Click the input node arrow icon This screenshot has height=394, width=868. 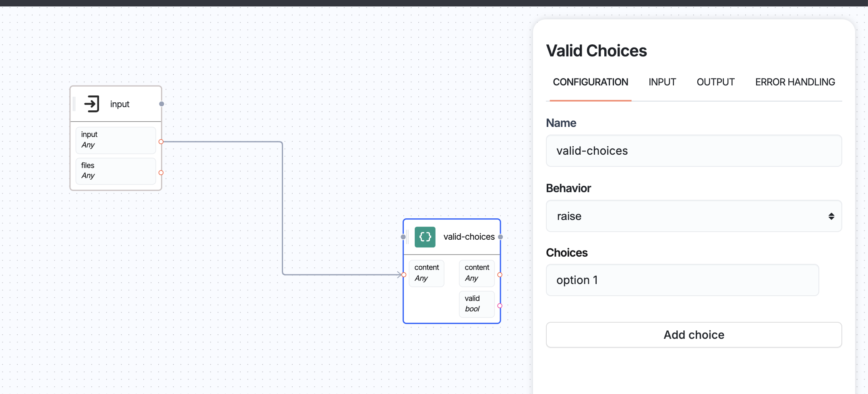point(92,104)
